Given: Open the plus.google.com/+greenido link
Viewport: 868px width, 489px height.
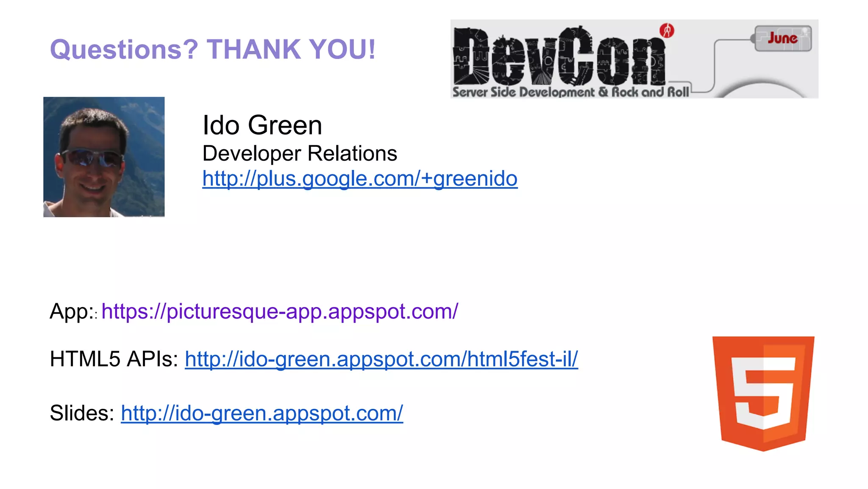Looking at the screenshot, I should 360,179.
